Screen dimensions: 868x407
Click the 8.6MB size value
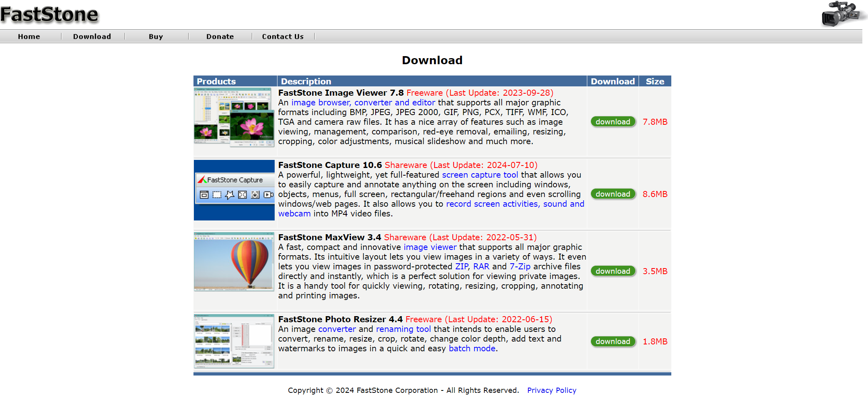tap(655, 194)
